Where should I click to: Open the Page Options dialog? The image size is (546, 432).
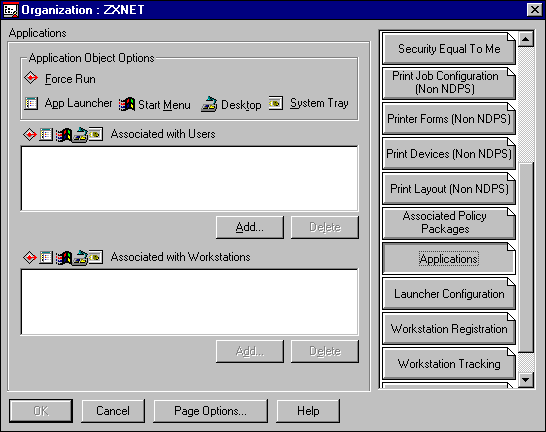[x=210, y=411]
